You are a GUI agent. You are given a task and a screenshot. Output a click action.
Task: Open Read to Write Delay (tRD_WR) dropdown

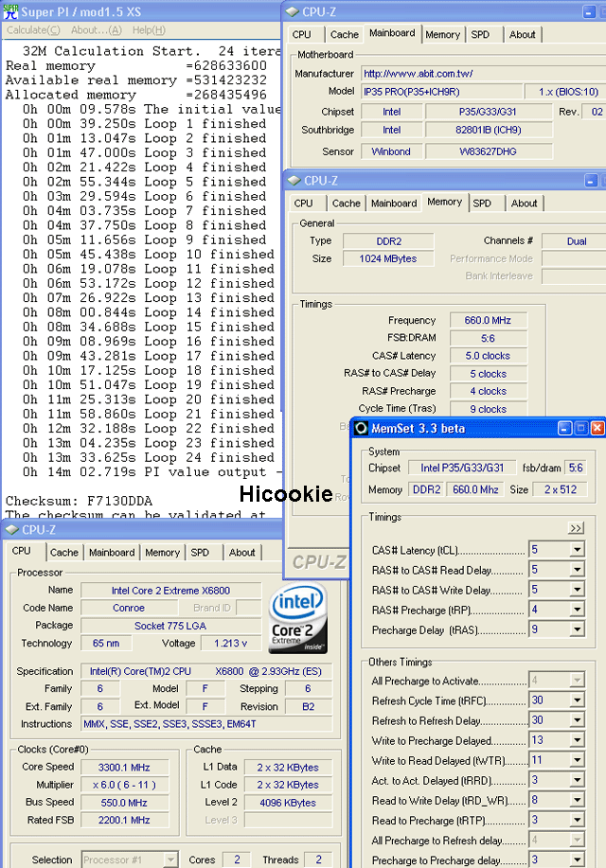pos(578,800)
